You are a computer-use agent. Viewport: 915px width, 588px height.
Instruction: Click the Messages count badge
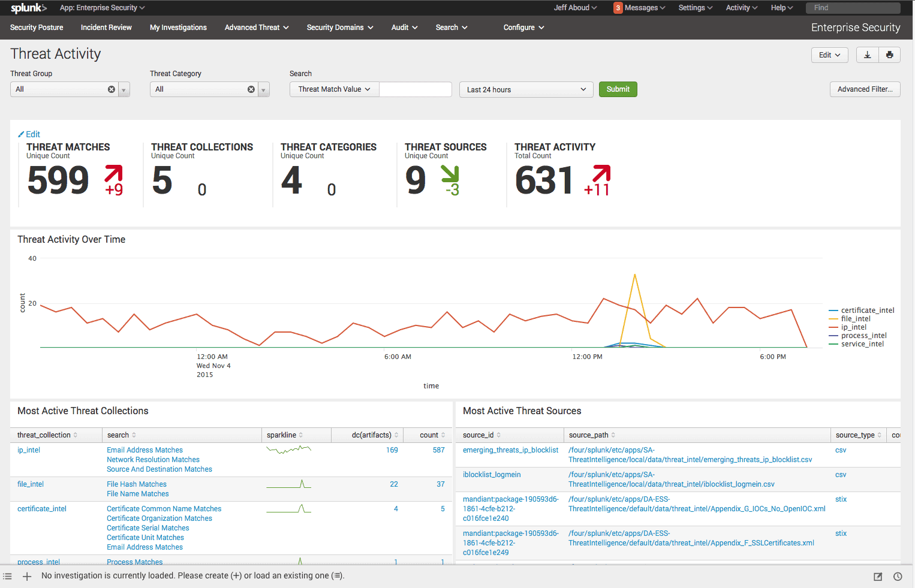(618, 8)
